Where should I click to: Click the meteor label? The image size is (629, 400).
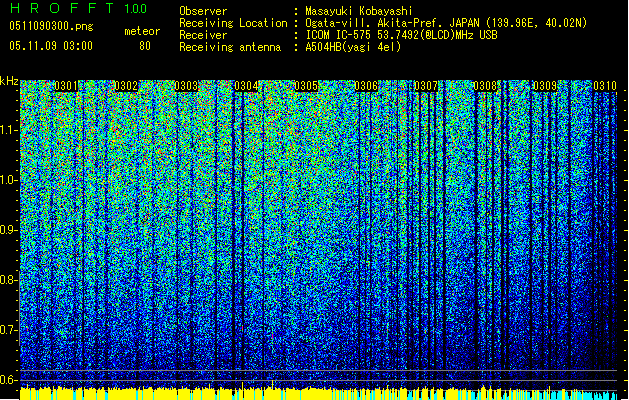pyautogui.click(x=142, y=31)
